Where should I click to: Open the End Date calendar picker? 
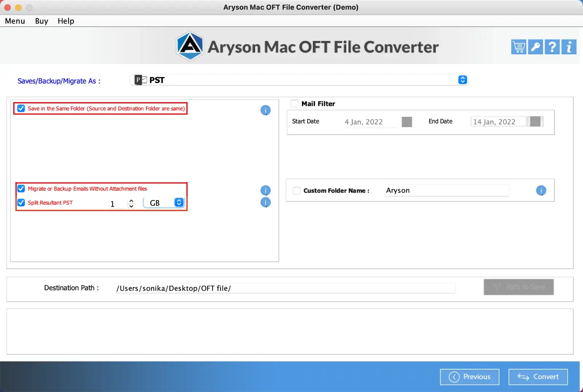pos(535,122)
